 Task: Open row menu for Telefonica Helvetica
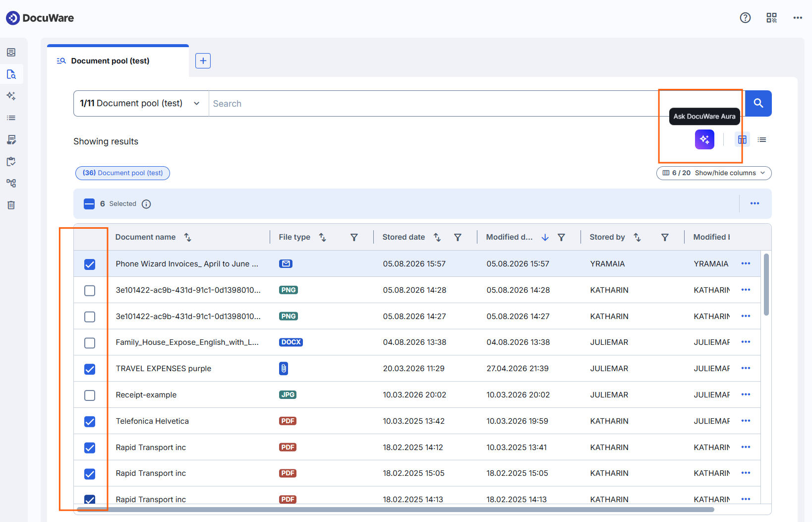click(746, 421)
